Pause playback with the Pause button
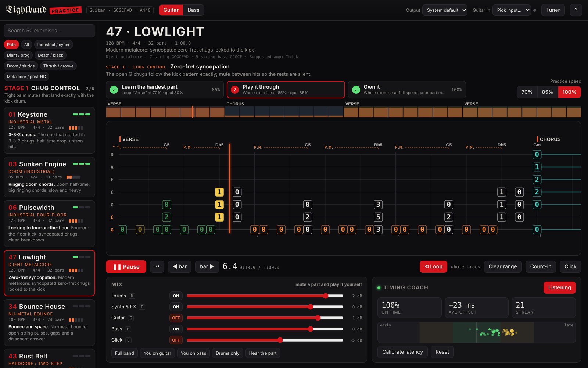This screenshot has width=588, height=368. (x=126, y=266)
